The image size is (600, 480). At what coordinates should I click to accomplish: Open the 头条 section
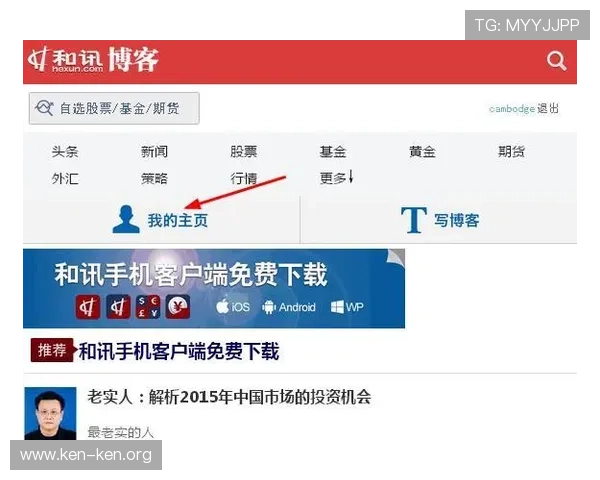pos(65,152)
